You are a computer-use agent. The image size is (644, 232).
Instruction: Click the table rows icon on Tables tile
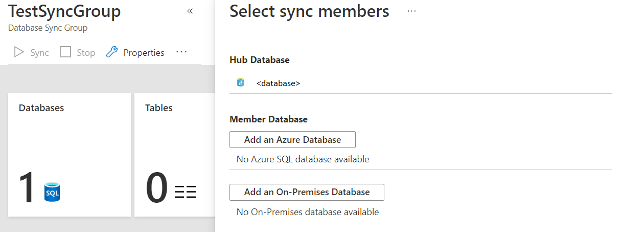pyautogui.click(x=185, y=192)
